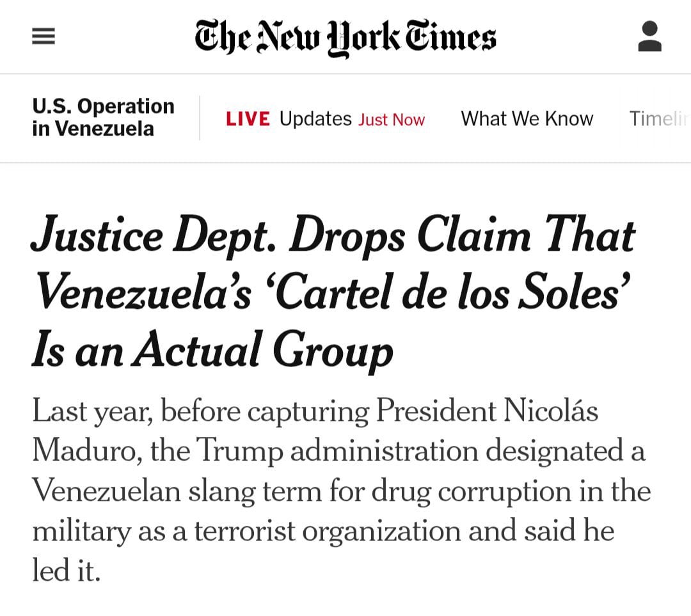Click the headline line 'Is an Actual Group'
The image size is (691, 616).
point(212,351)
